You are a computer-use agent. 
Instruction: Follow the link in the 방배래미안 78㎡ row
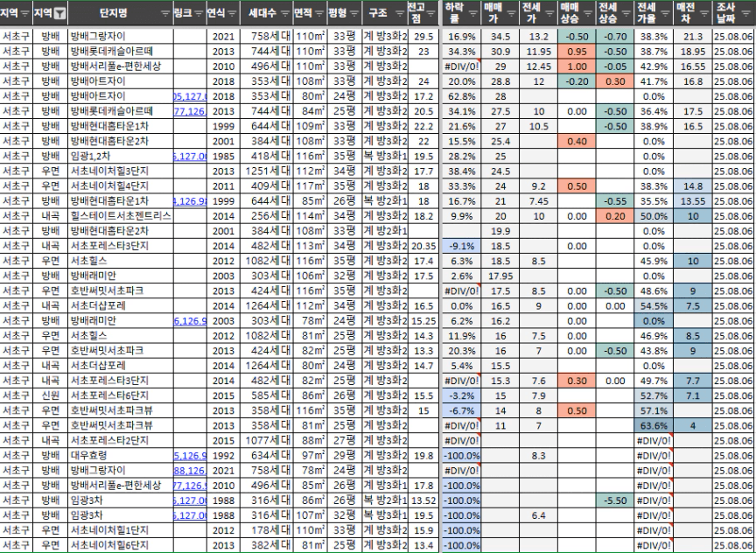click(x=190, y=320)
